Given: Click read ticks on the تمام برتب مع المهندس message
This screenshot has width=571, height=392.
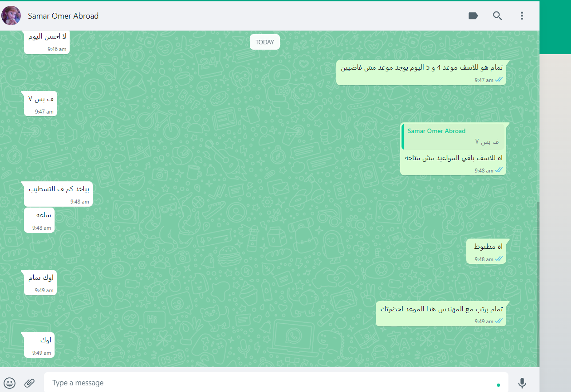Looking at the screenshot, I should pyautogui.click(x=499, y=321).
